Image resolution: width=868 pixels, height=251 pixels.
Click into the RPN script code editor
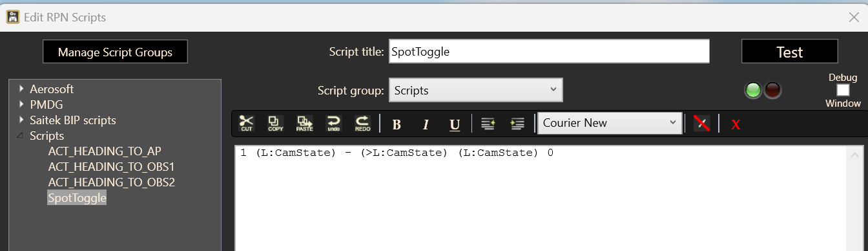(x=540, y=198)
